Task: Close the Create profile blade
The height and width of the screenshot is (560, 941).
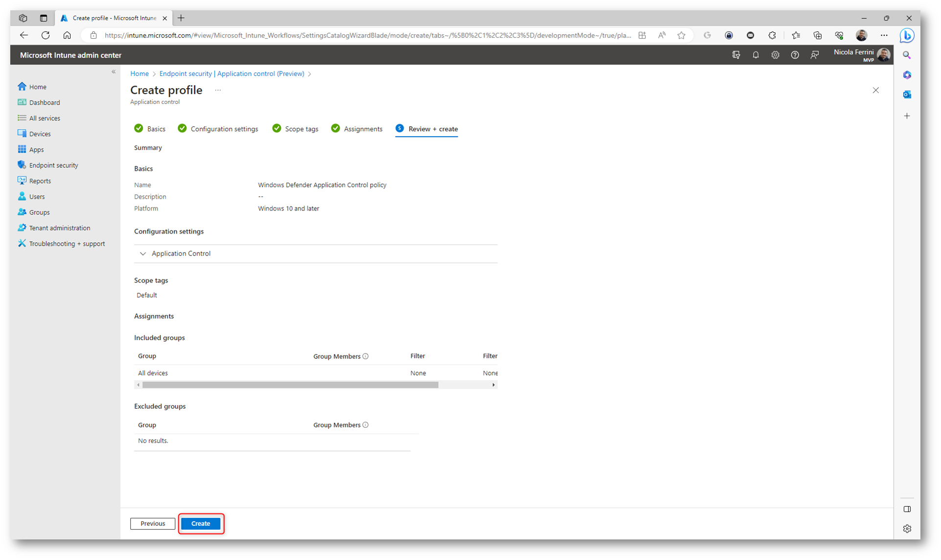Action: click(x=875, y=90)
